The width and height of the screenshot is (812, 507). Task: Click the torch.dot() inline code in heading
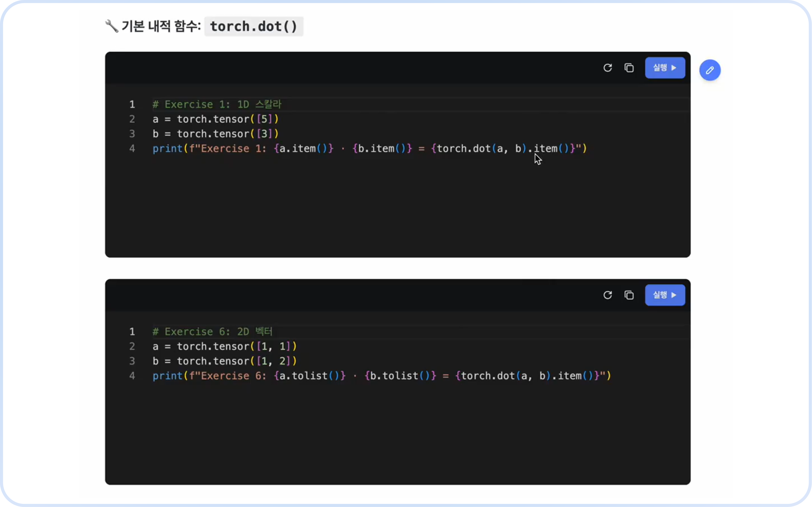tap(254, 26)
